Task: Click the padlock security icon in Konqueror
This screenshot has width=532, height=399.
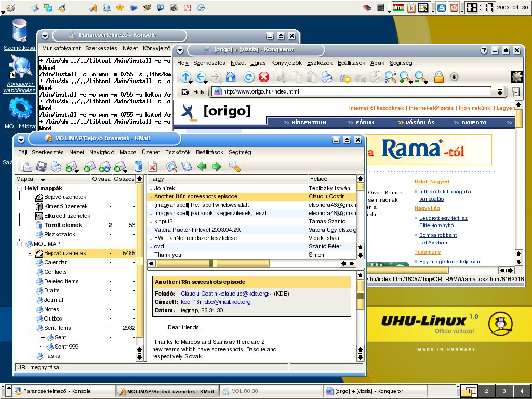Action: click(439, 77)
